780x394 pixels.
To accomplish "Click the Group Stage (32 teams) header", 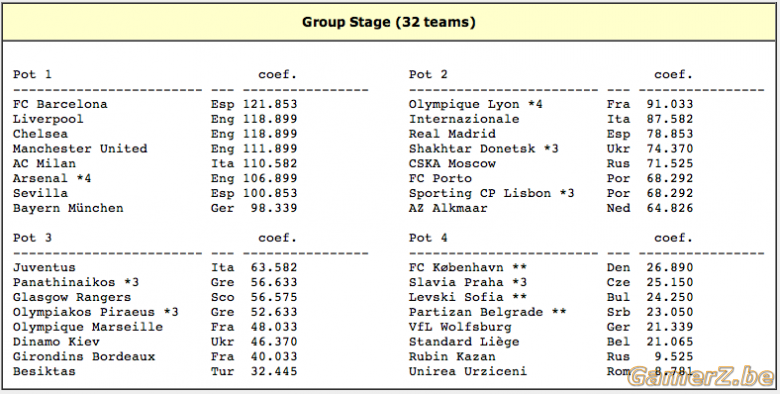I will pos(389,22).
